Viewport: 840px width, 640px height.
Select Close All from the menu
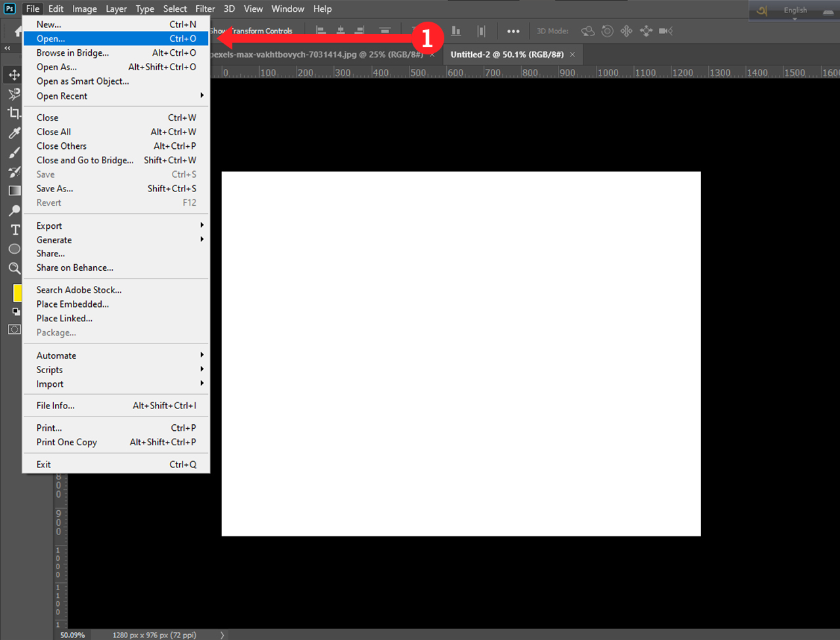tap(53, 131)
